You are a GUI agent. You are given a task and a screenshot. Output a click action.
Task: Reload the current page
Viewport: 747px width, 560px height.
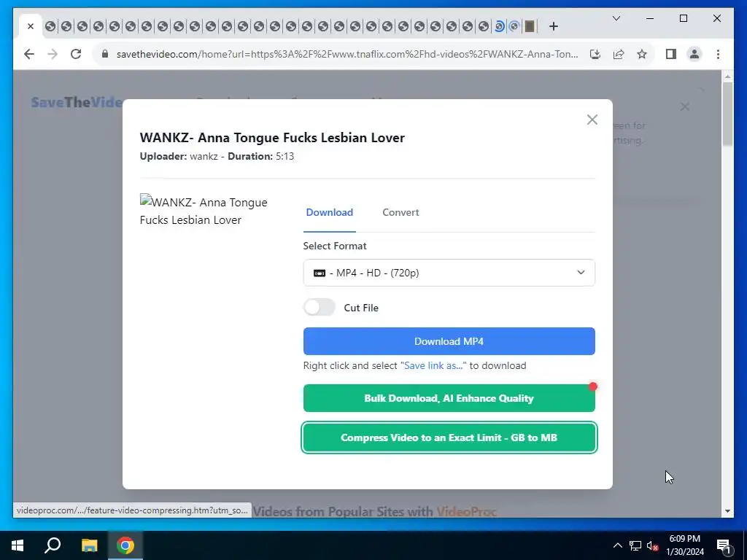click(x=76, y=54)
